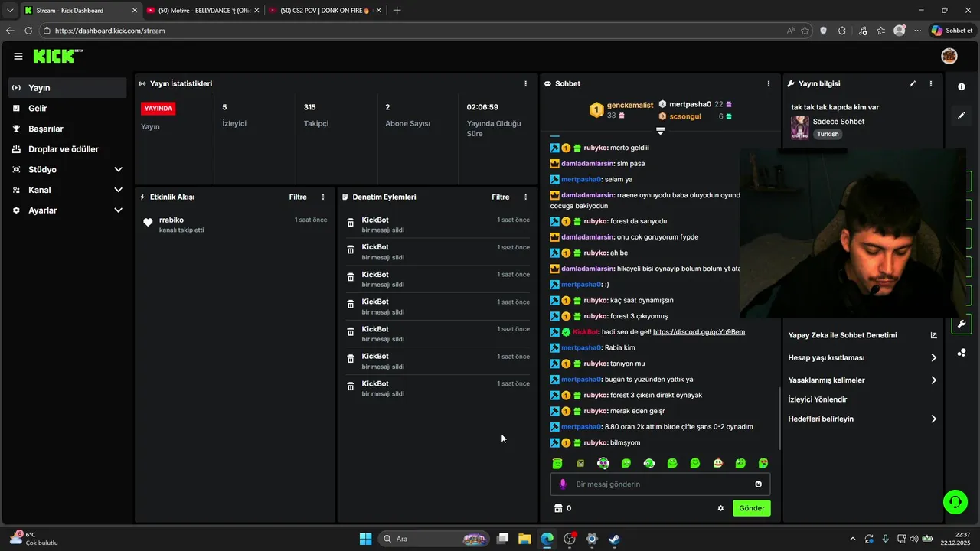The height and width of the screenshot is (551, 980).
Task: Open the Etkinlik Akışı Filtre dropdown
Action: (x=298, y=197)
